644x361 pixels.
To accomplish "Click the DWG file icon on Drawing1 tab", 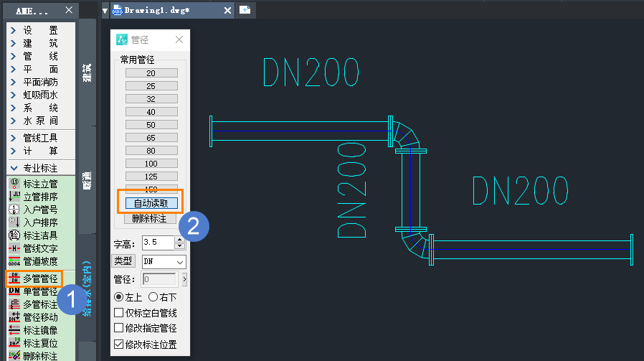I will [x=118, y=10].
